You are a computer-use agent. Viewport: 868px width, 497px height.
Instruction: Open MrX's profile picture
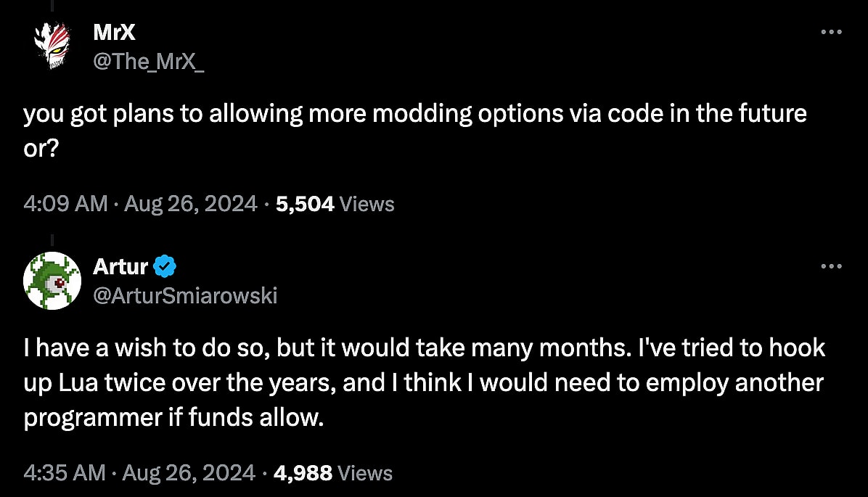(52, 45)
